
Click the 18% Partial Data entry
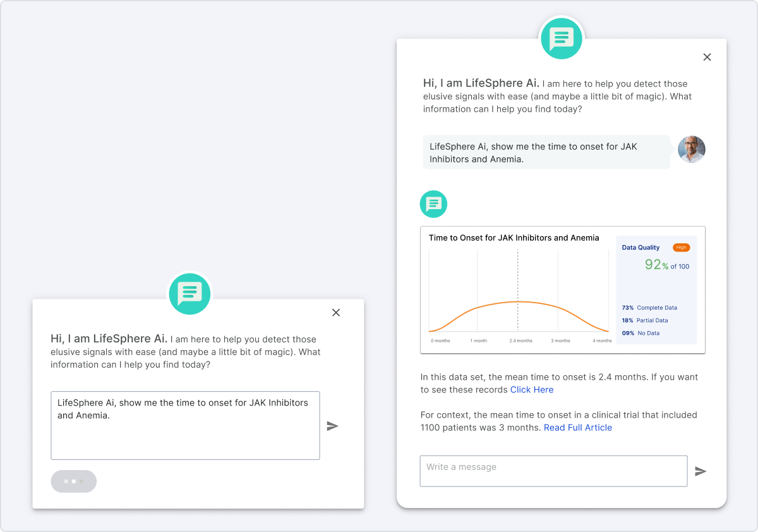(645, 320)
